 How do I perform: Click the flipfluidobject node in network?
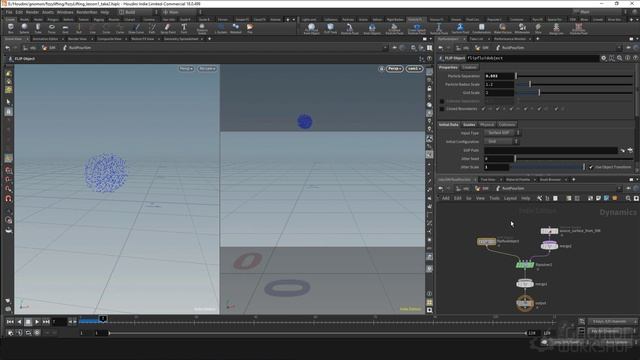487,242
